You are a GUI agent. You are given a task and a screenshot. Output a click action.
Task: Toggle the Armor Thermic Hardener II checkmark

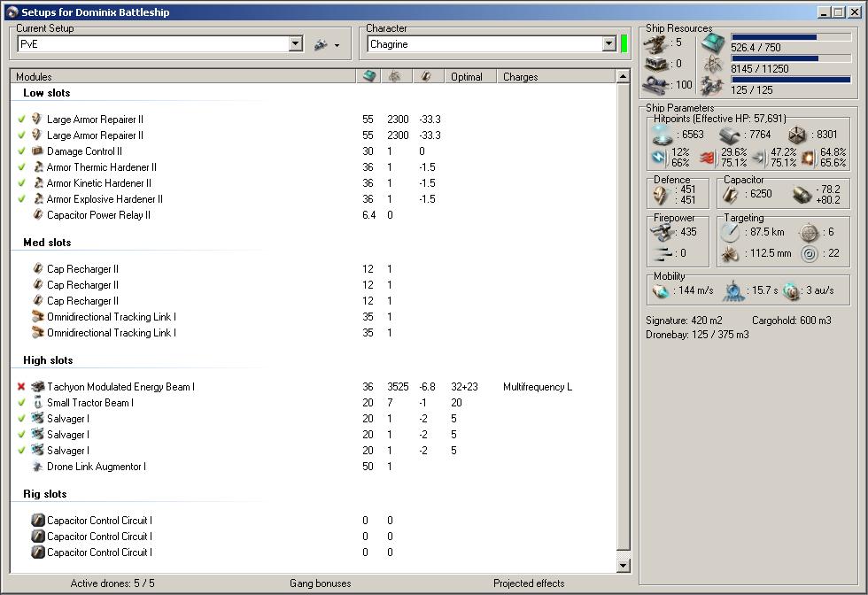[21, 167]
